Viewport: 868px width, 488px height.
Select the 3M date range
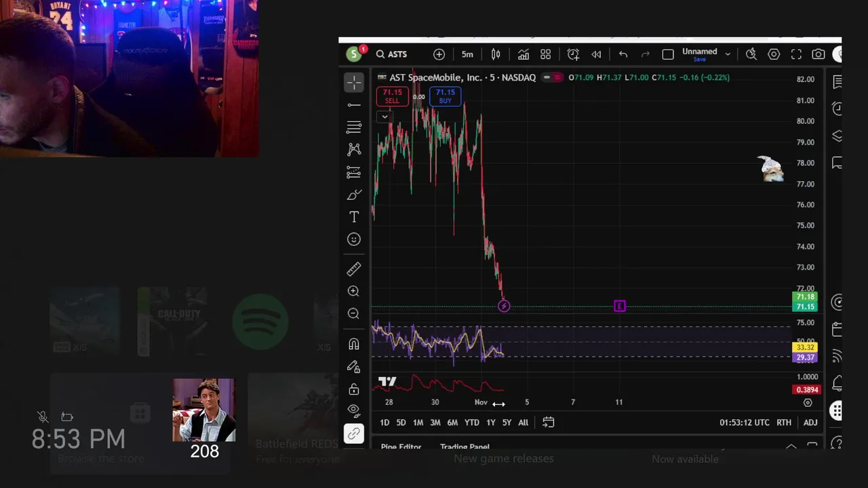pos(435,422)
